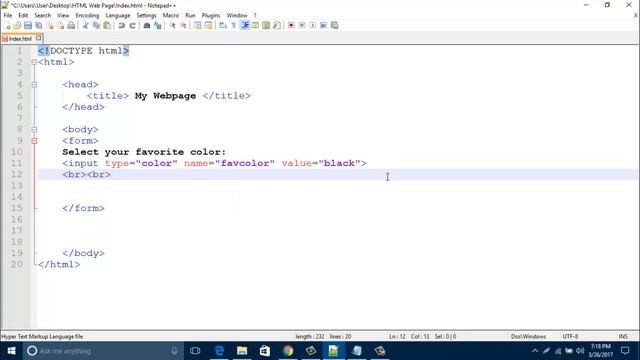Click 'Select your favorite color:' text line
The image size is (640, 360).
[144, 152]
